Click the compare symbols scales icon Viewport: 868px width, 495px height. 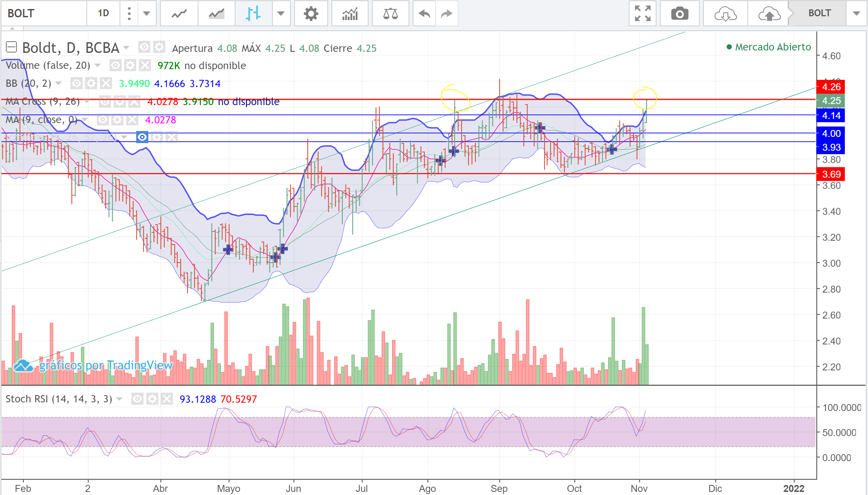[x=390, y=13]
